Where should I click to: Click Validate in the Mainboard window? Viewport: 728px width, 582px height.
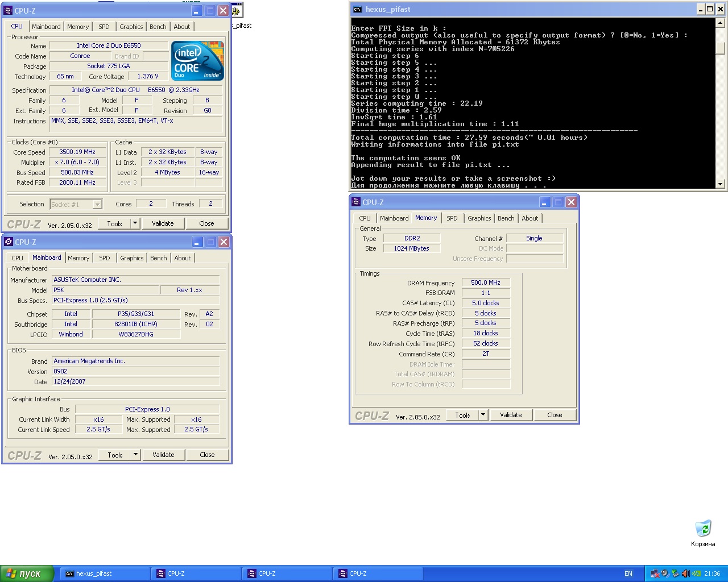[x=163, y=455]
